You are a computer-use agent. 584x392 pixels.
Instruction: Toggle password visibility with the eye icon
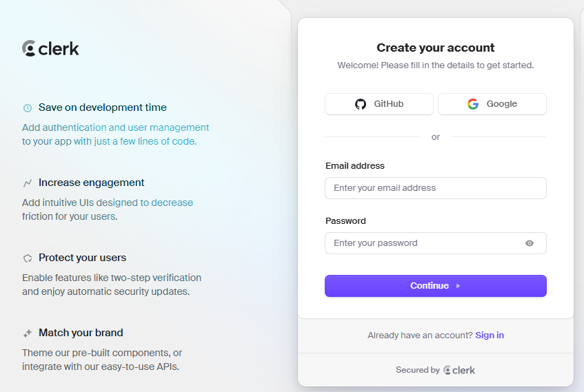pos(530,243)
